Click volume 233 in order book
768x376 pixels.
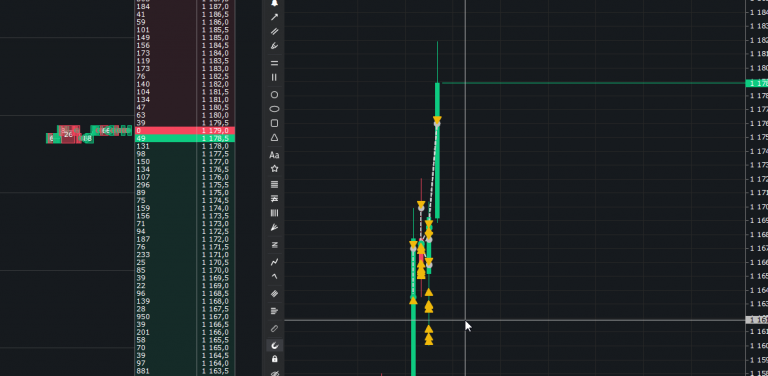click(143, 255)
